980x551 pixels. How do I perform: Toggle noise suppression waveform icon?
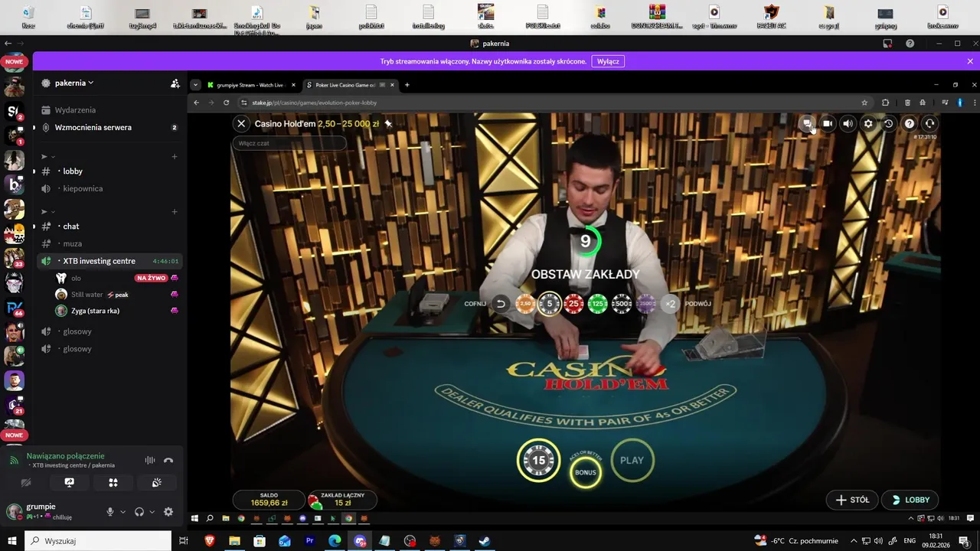[150, 461]
